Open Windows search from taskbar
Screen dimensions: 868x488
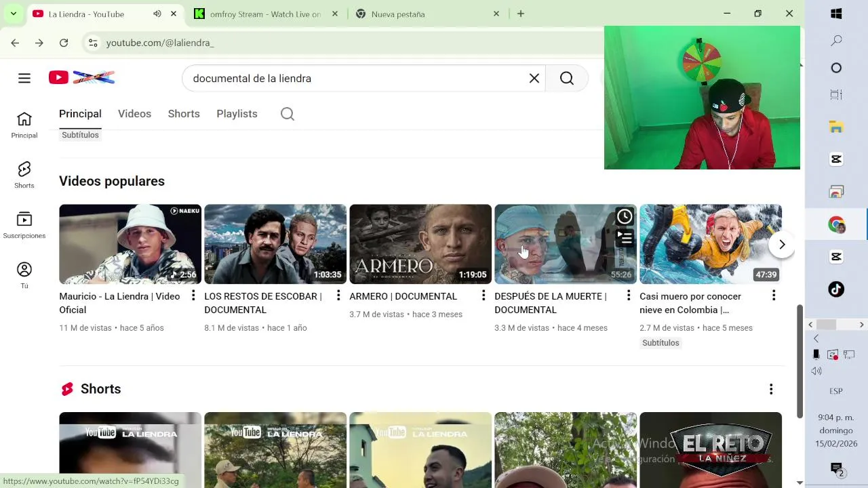click(836, 41)
